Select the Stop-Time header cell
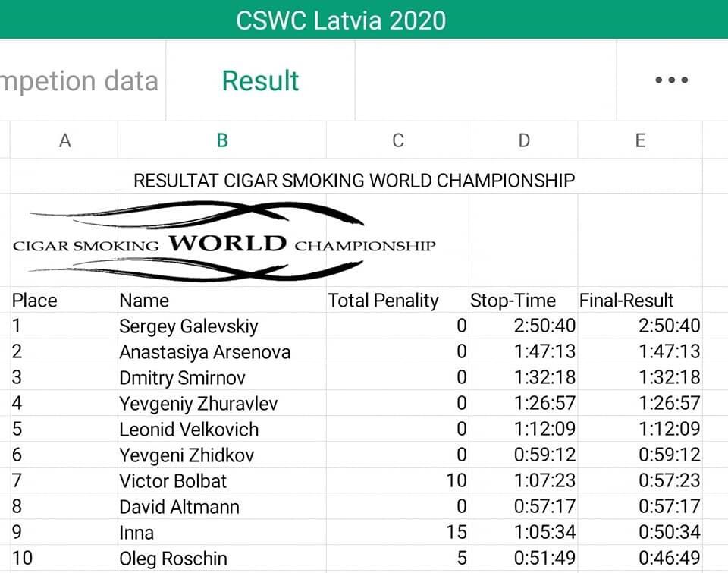This screenshot has width=728, height=573. point(524,301)
